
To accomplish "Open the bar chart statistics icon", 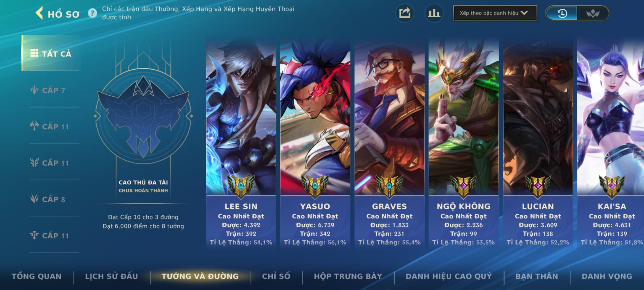I will [x=434, y=13].
